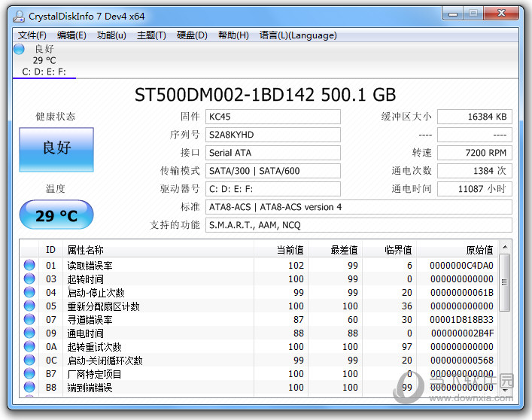The width and height of the screenshot is (532, 420).
Task: Select the 厂商特定项目 attribute row
Action: pos(259,374)
